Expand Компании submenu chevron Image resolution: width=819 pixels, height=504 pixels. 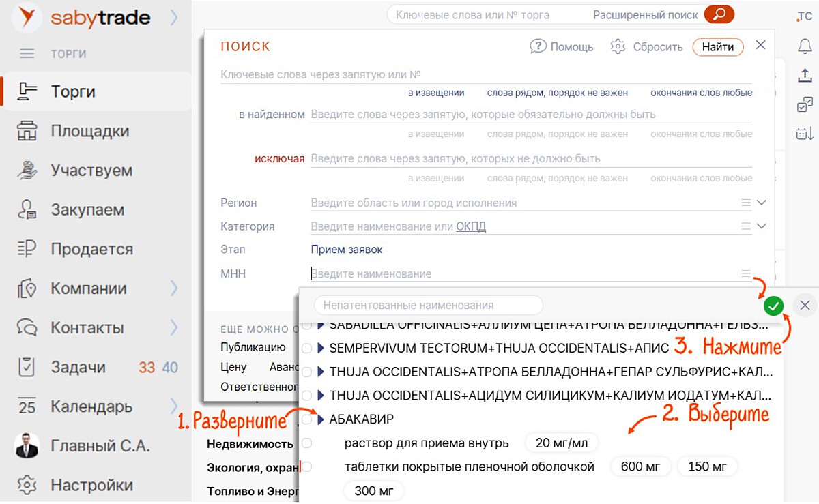click(174, 288)
